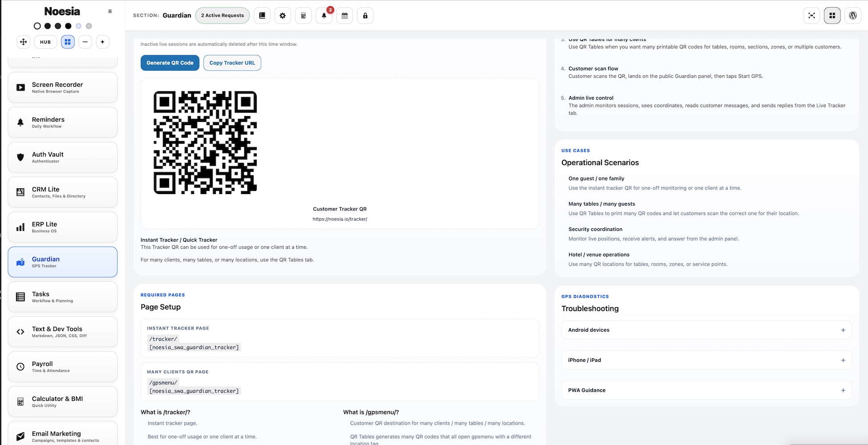Click the minus button in sidebar controls
Image resolution: width=868 pixels, height=445 pixels.
pos(85,42)
